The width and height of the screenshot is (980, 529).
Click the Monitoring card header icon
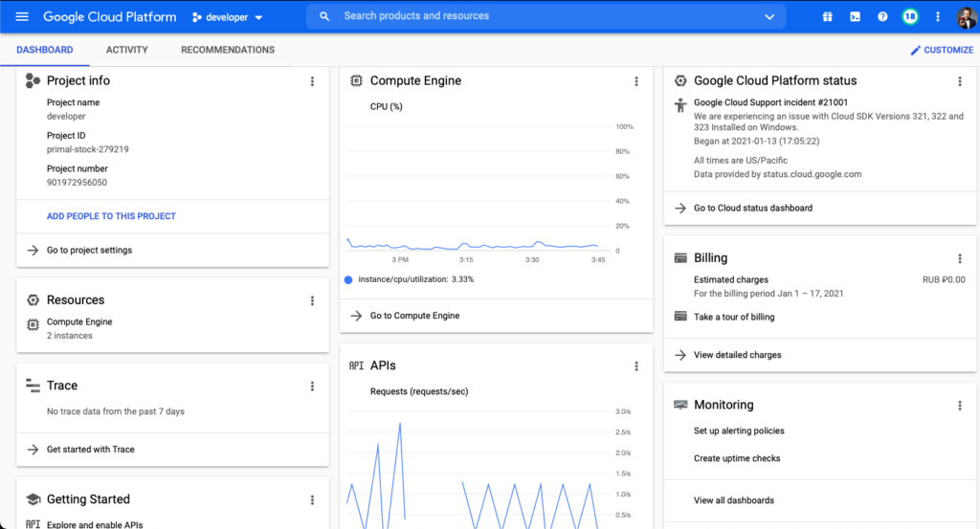(680, 405)
